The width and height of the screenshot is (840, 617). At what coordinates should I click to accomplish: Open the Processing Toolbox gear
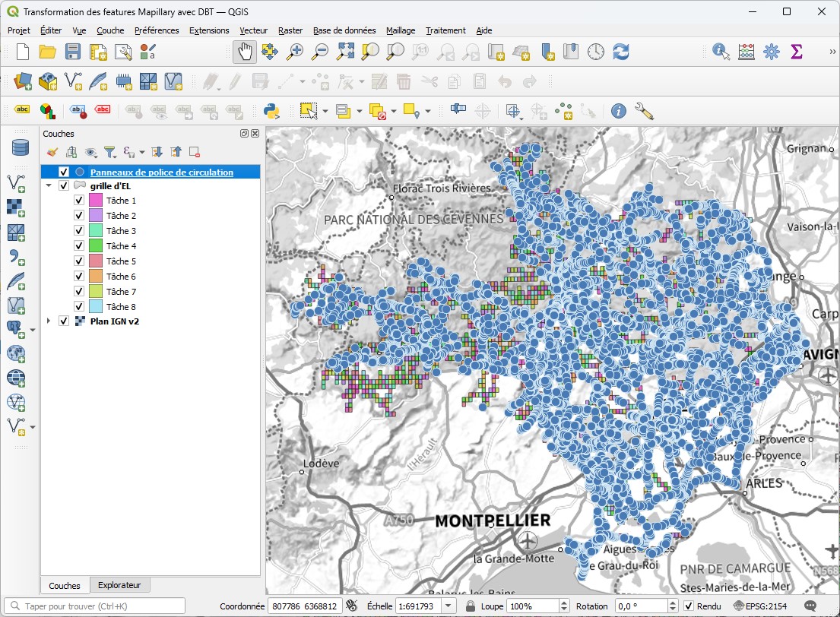(772, 52)
